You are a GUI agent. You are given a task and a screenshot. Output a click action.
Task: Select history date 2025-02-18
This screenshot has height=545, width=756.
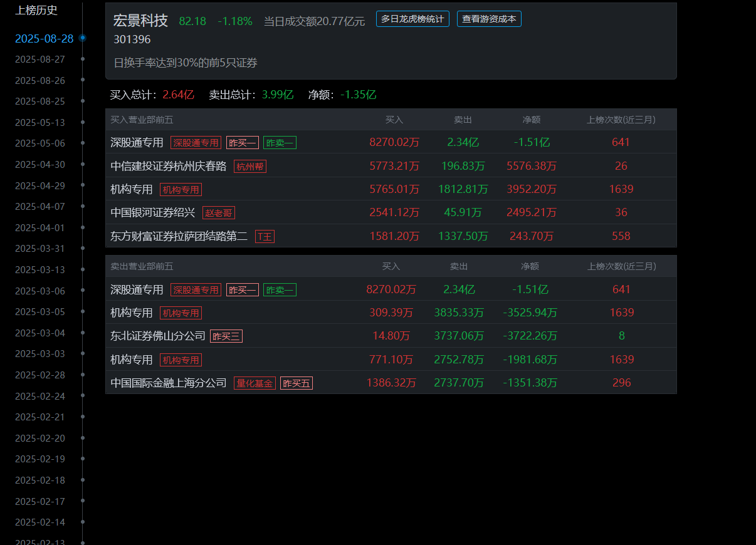pos(39,480)
